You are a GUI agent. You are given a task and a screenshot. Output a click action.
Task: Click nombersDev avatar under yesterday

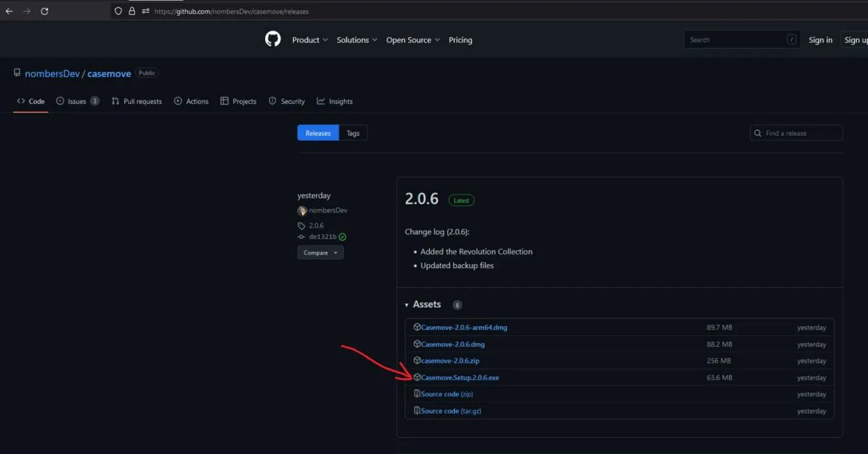point(302,210)
